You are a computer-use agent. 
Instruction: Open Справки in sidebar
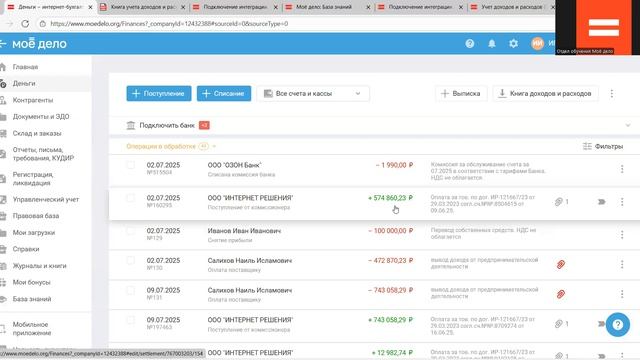(26, 249)
